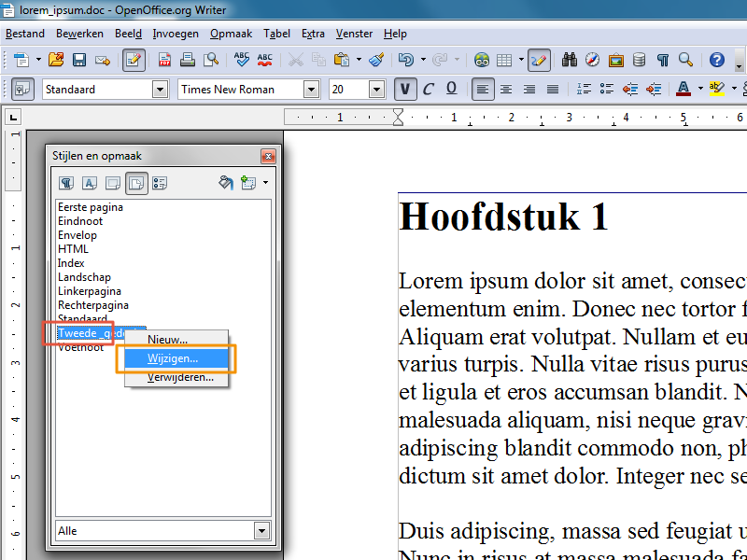Screen dimensions: 747x560
Task: Click the New document icon
Action: tap(21, 60)
